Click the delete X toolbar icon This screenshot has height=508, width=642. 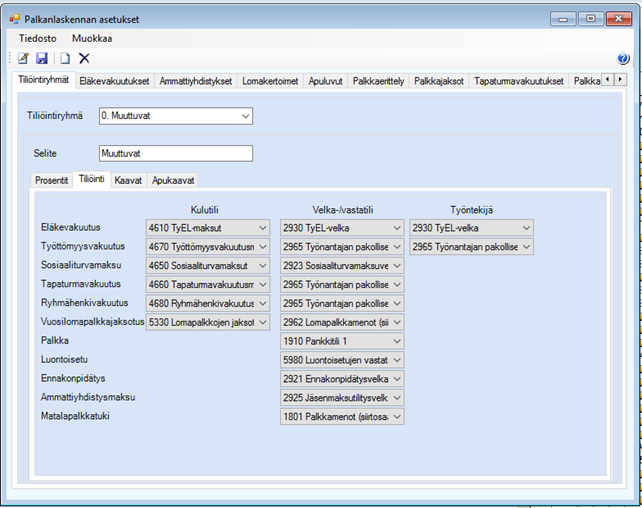tap(84, 59)
